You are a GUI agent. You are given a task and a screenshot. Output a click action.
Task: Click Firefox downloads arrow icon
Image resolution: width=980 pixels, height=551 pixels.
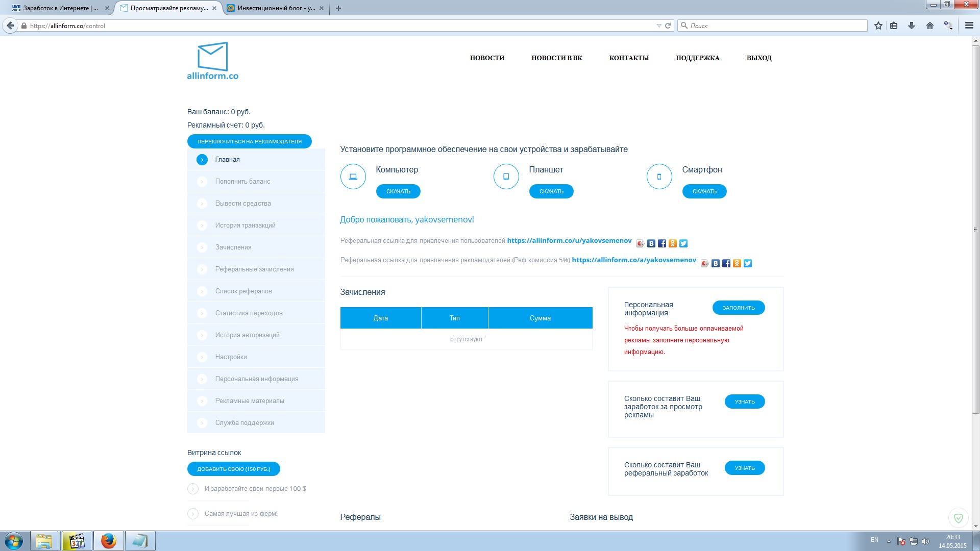(912, 26)
